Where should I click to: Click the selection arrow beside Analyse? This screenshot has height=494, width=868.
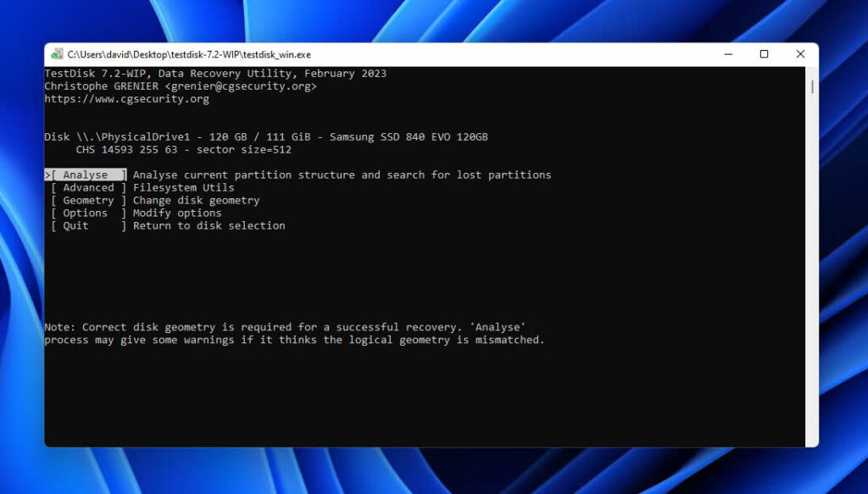[x=47, y=174]
